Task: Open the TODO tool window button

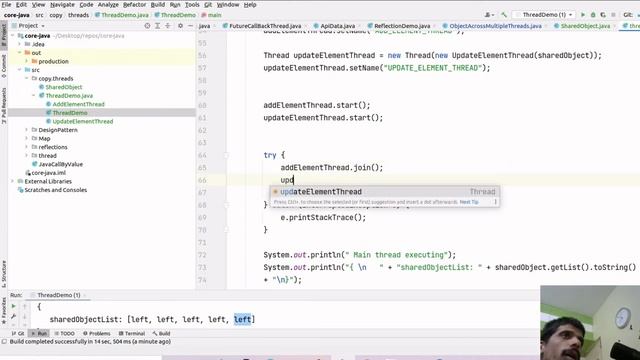Action: 64,333
